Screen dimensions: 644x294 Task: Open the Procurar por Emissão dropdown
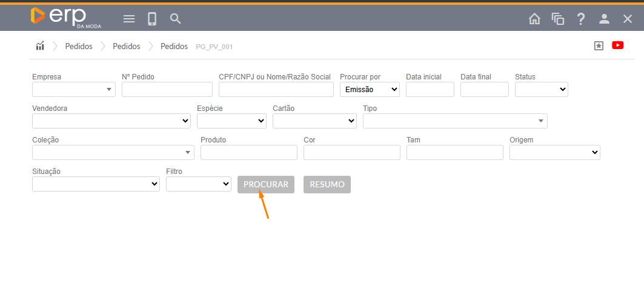click(x=370, y=90)
